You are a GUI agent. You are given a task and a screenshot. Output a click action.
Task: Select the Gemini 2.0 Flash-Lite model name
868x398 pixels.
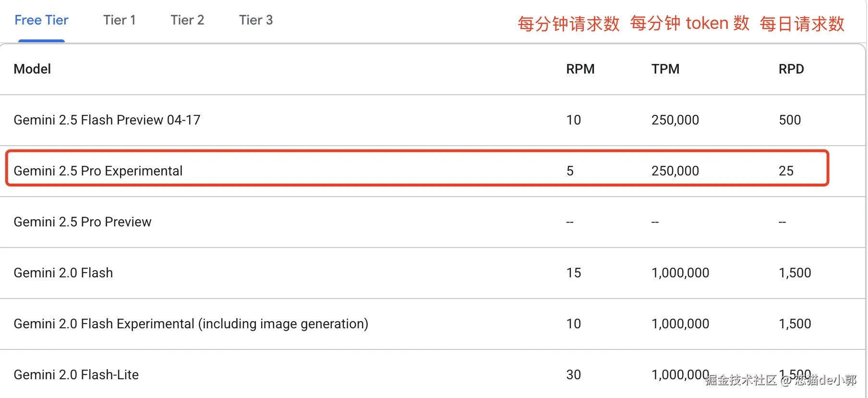[76, 375]
